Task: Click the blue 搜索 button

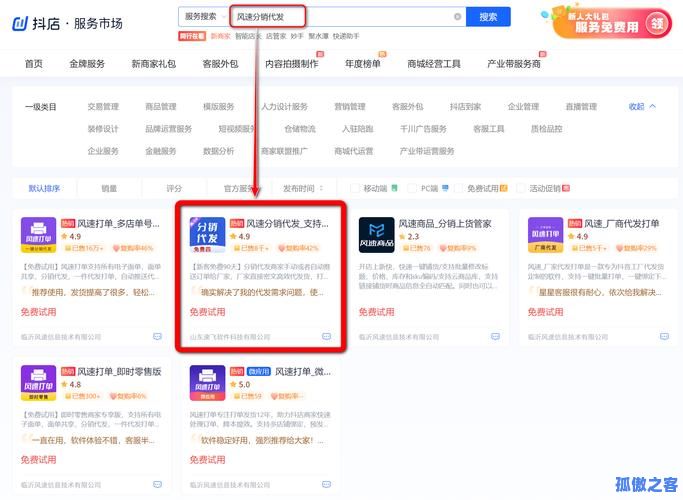Action: pyautogui.click(x=488, y=17)
